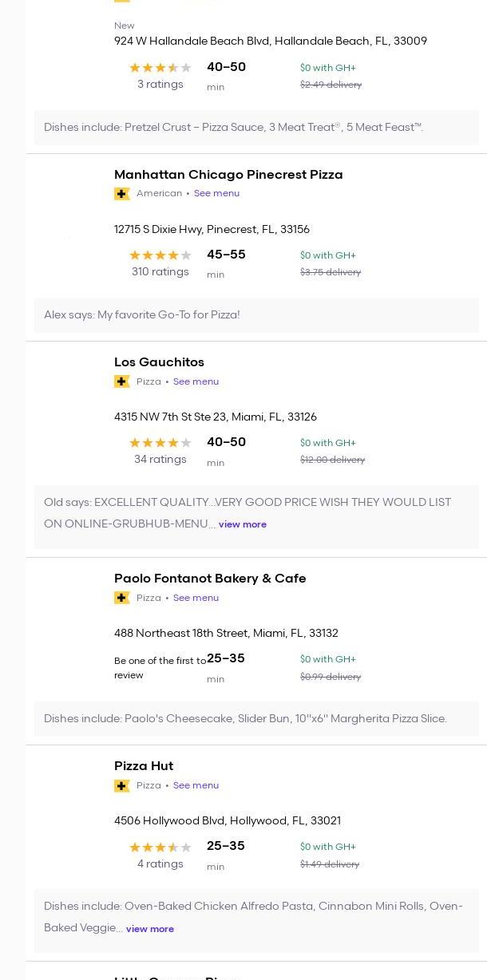487x980 pixels.
Task: Open the Manhattan Chicago Pinecrest Pizza restaurant title
Action: (x=228, y=174)
